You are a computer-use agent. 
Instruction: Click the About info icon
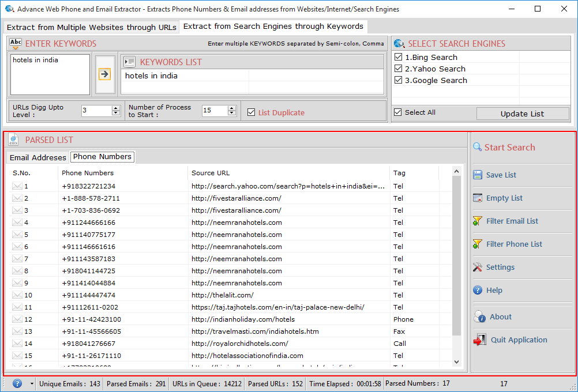(479, 316)
